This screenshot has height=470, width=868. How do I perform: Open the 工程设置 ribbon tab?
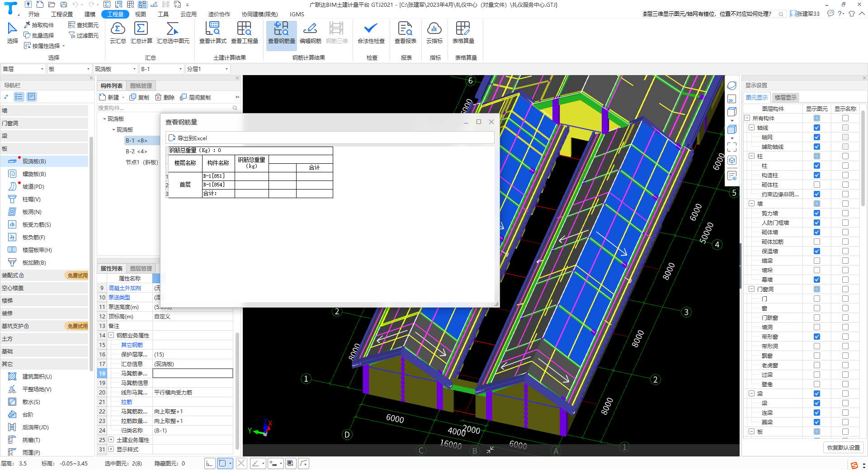pyautogui.click(x=62, y=14)
